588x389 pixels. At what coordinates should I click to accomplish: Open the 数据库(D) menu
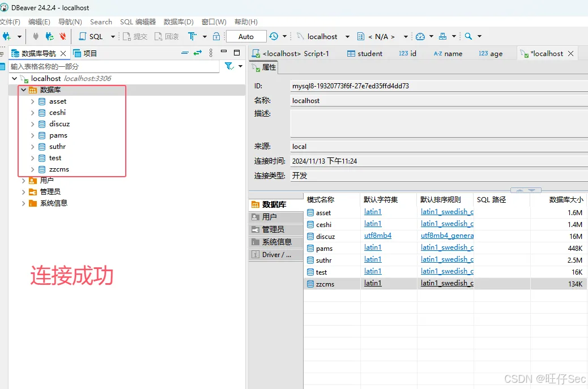pos(178,22)
